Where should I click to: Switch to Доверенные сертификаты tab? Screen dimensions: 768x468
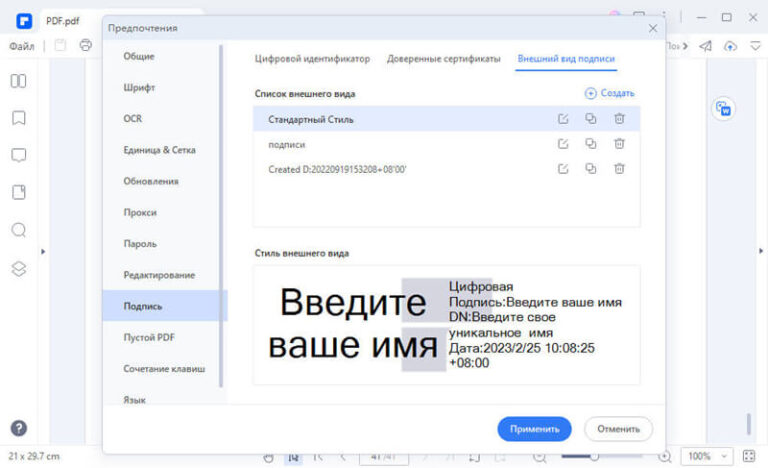443,59
